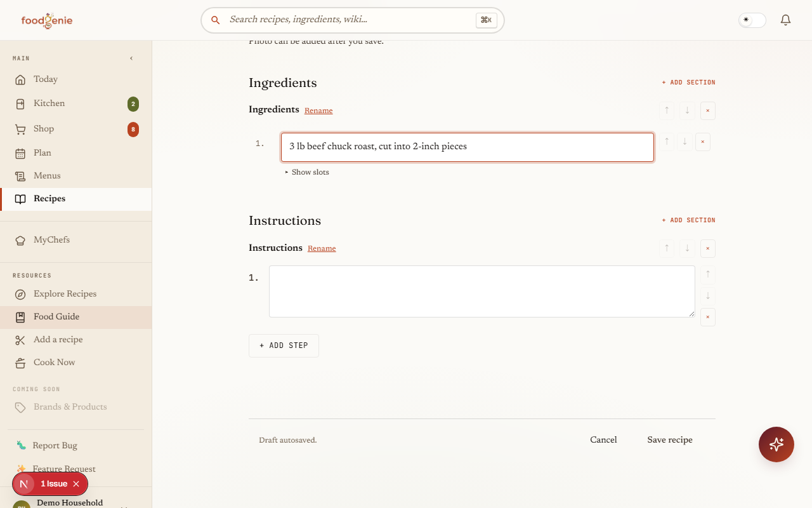812x508 pixels.
Task: Move Ingredients section up
Action: (667, 110)
